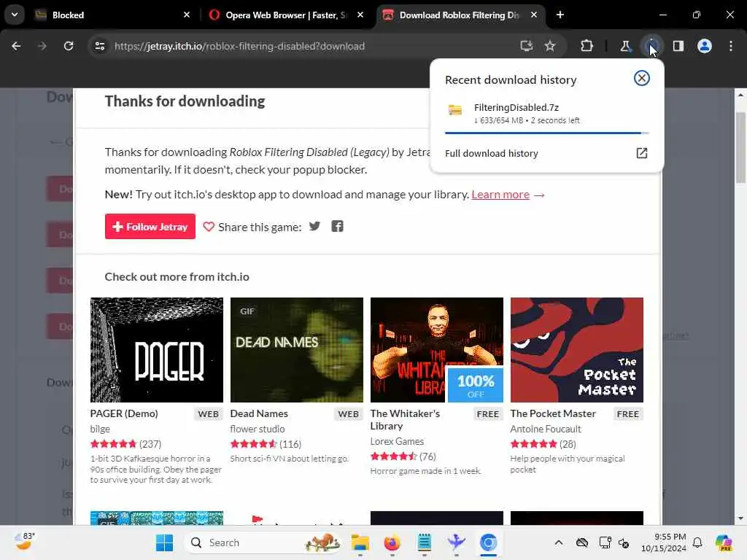Open The Pocket Master thumbnail
The image size is (747, 560).
577,350
